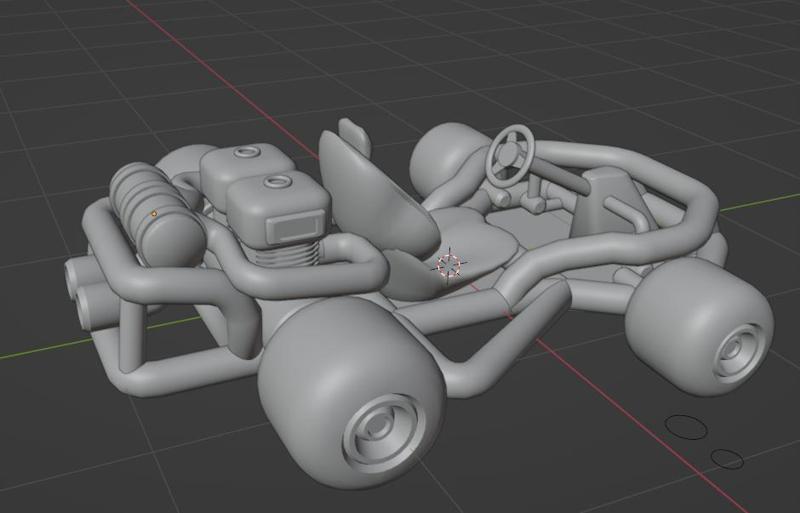
Task: Select the steering wheel on the kart
Action: (510, 155)
